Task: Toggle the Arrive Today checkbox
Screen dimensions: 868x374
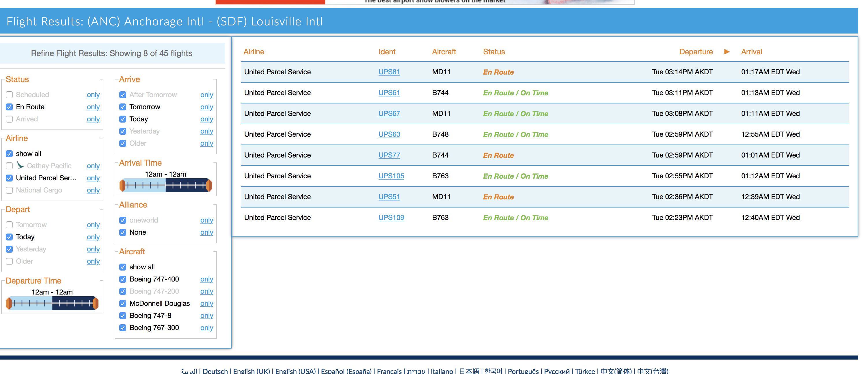Action: pyautogui.click(x=123, y=119)
